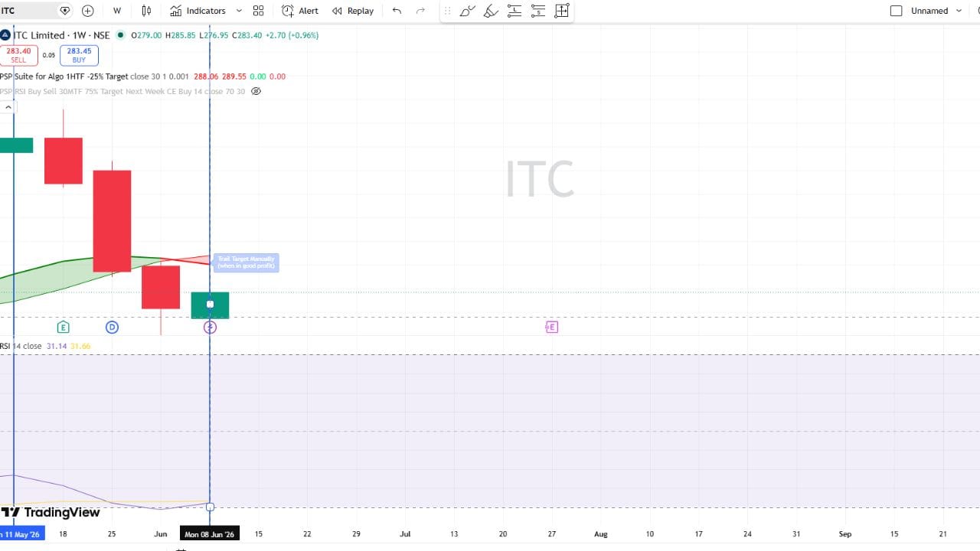The width and height of the screenshot is (980, 551).
Task: Click the RSI average value 31.66
Action: pyautogui.click(x=80, y=346)
